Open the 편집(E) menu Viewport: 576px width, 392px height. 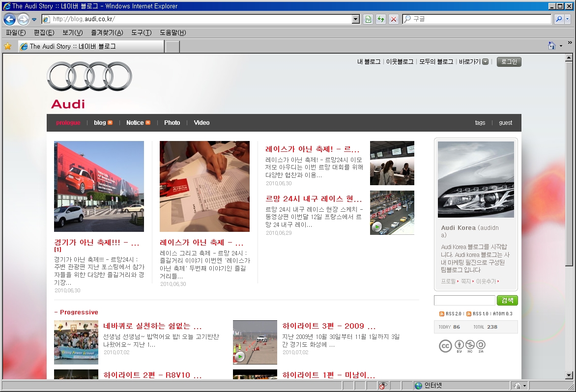(x=44, y=32)
